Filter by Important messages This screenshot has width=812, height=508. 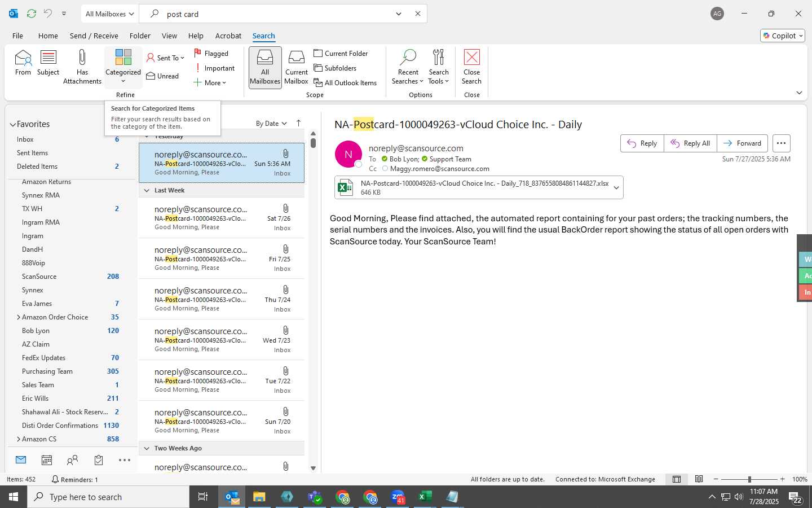point(214,68)
